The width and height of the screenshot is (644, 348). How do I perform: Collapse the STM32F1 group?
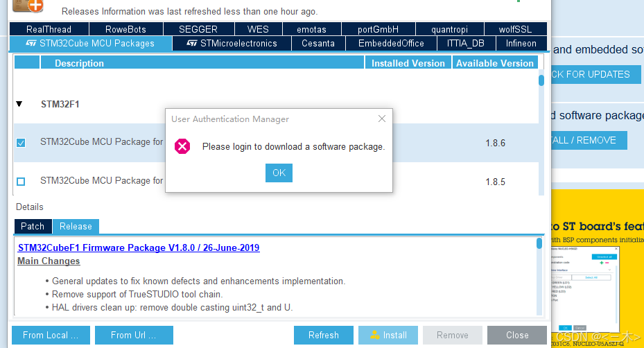click(19, 104)
